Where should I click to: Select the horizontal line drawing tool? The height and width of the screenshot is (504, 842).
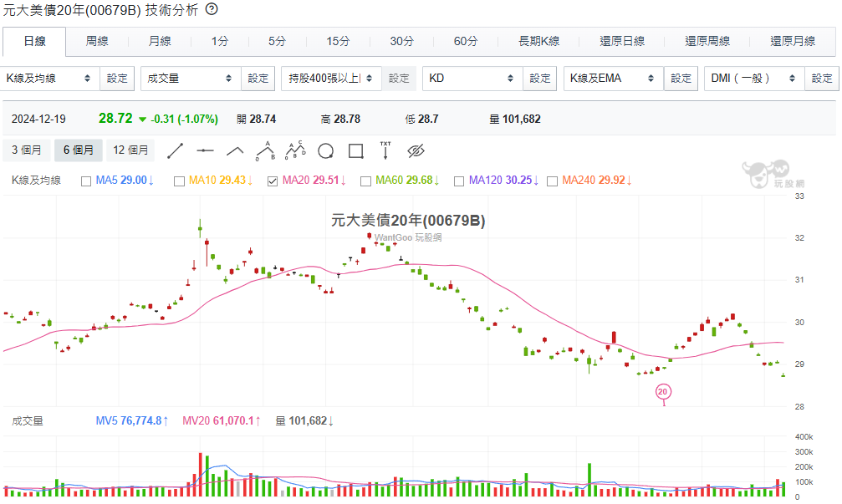206,151
